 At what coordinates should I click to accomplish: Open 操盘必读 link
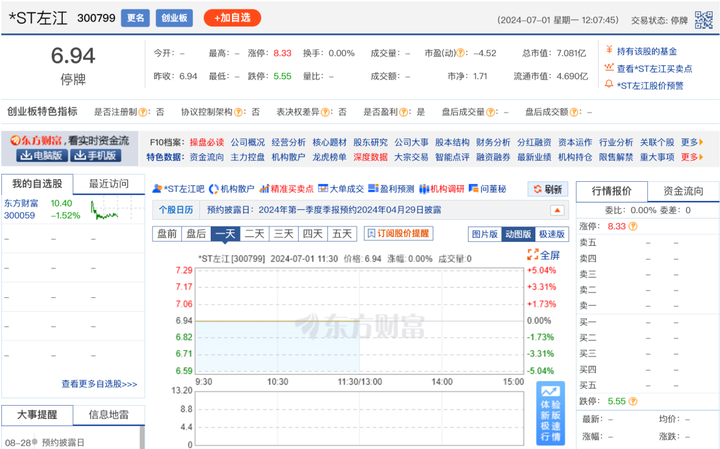pyautogui.click(x=207, y=142)
